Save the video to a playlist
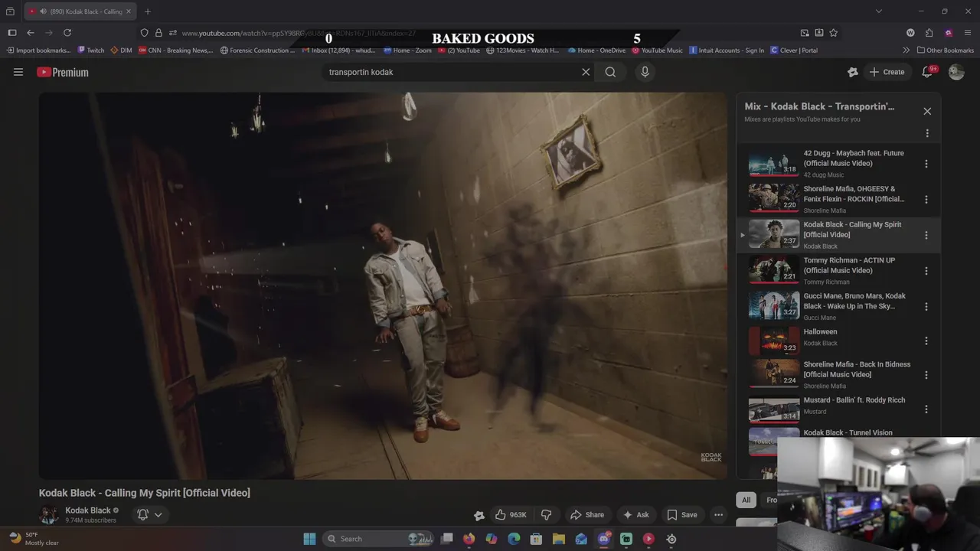 [x=681, y=515]
